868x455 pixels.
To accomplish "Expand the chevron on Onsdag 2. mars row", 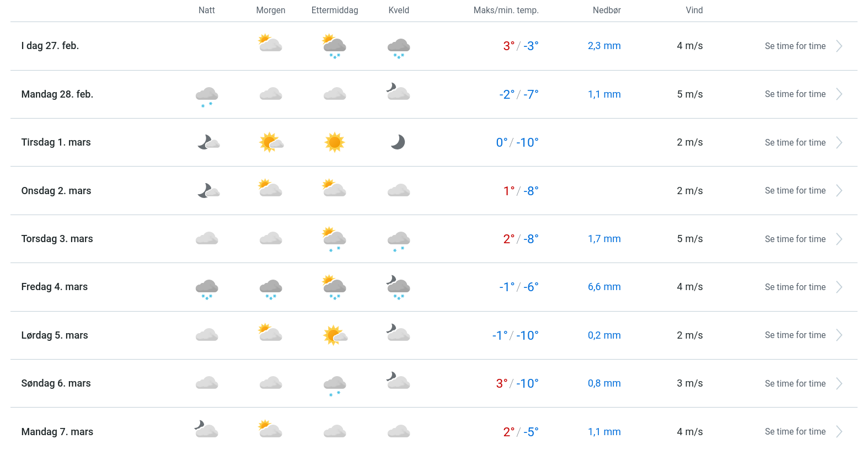I will coord(839,191).
